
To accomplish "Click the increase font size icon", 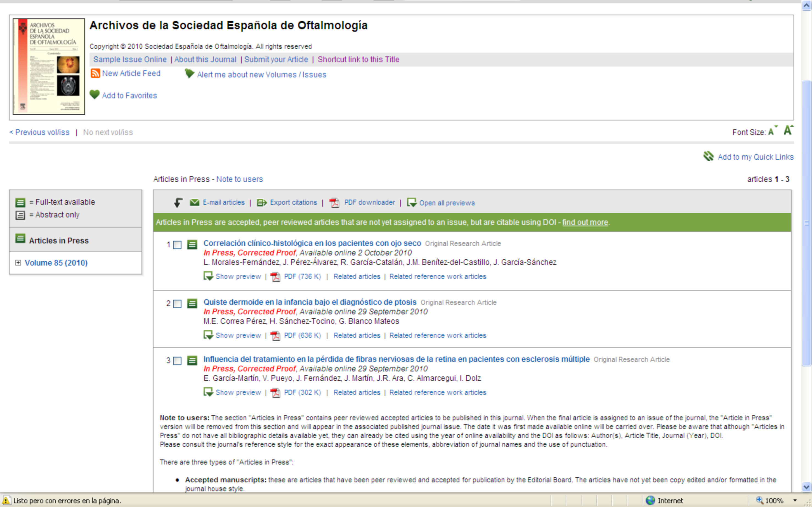I will (788, 131).
